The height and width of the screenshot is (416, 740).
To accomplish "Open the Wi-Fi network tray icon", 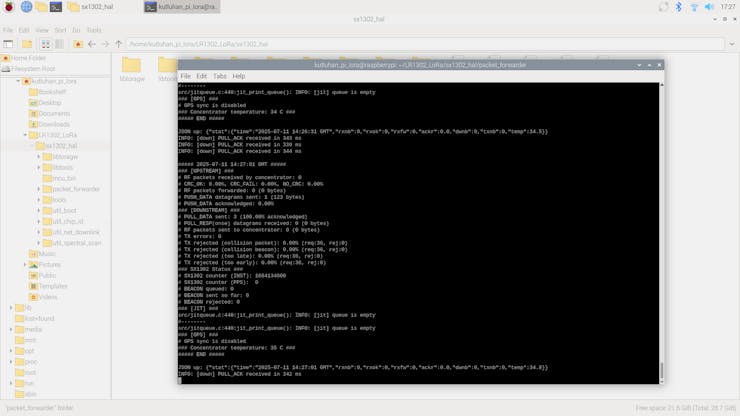I will tap(694, 7).
